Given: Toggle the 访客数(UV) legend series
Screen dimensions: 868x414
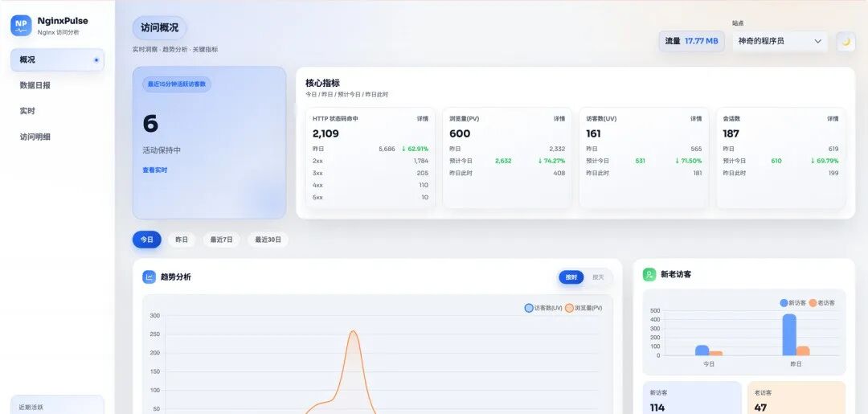Looking at the screenshot, I should coord(543,308).
